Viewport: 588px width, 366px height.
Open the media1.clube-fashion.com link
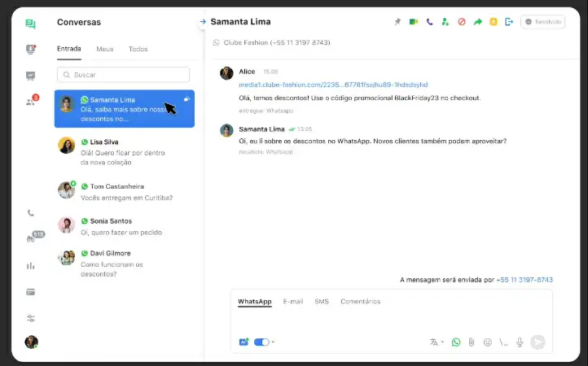tap(333, 85)
